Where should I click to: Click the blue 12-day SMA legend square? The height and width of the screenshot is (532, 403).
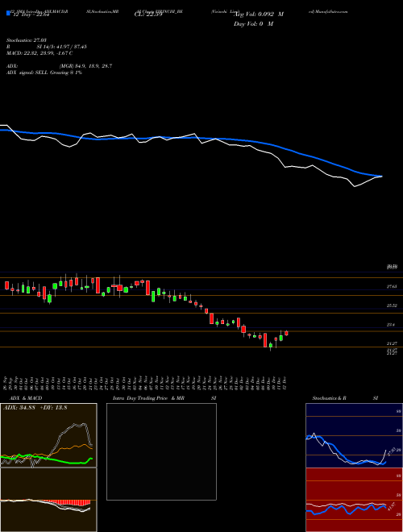pyautogui.click(x=9, y=13)
